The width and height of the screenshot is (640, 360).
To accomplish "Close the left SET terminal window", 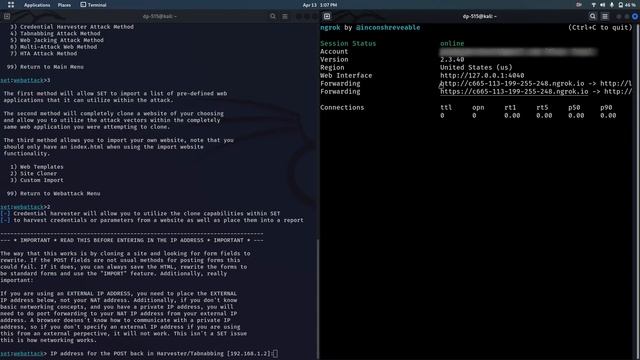I will 315,16.
